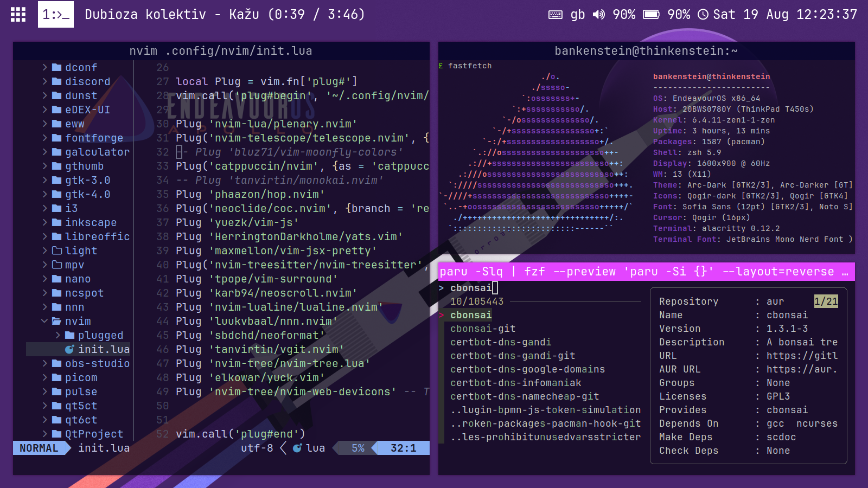The width and height of the screenshot is (868, 488).
Task: Expand the galculator folder chevron
Action: 44,152
